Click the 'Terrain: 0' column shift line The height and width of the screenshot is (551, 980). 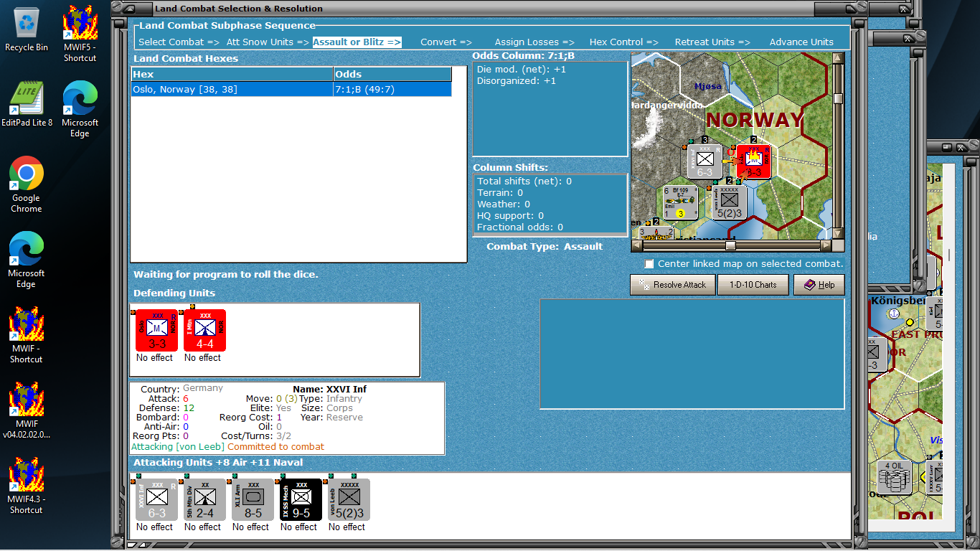coord(500,193)
